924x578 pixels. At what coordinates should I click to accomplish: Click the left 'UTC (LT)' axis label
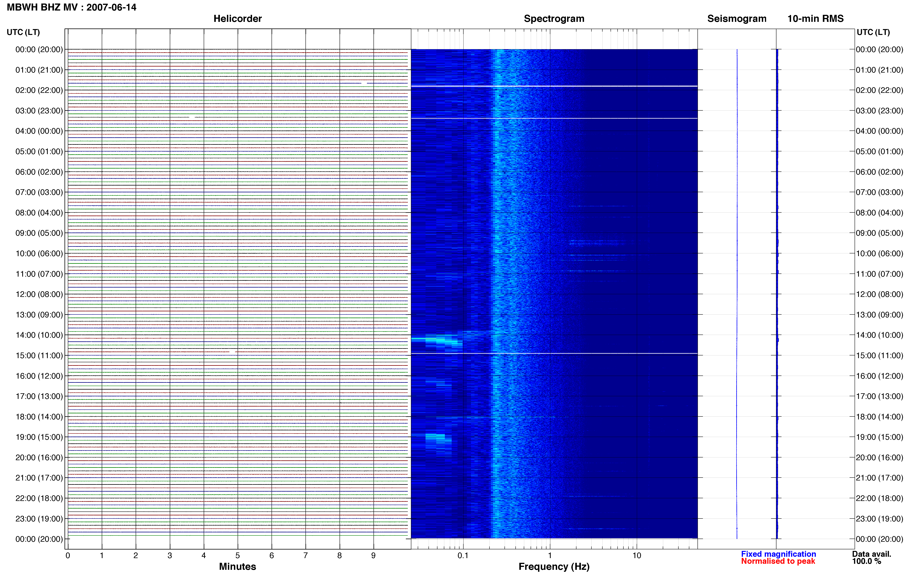point(23,32)
